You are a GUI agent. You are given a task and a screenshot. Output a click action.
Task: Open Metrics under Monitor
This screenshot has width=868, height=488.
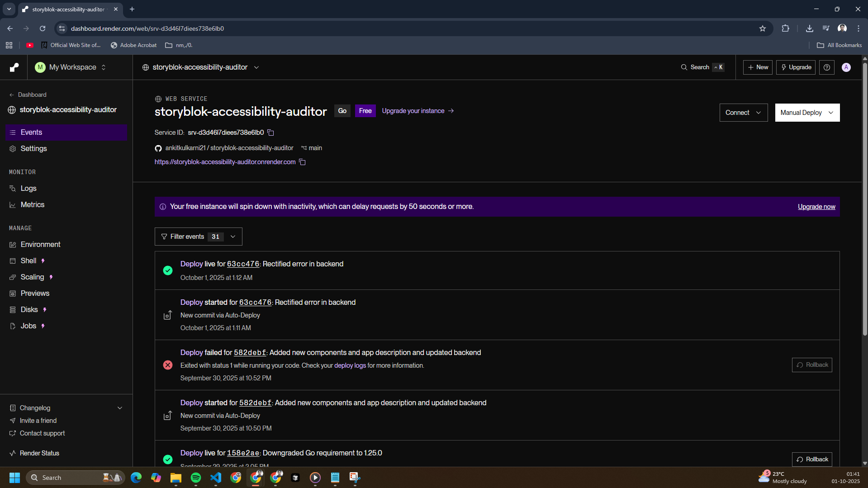(66, 205)
